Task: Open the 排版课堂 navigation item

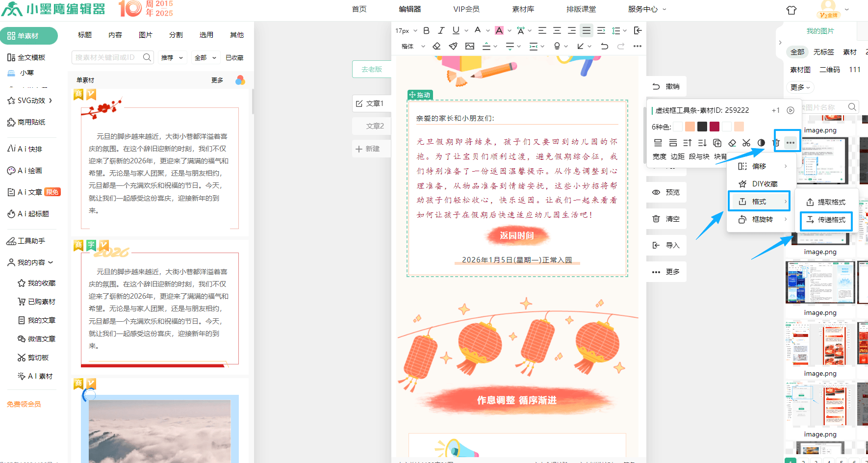Action: (581, 9)
